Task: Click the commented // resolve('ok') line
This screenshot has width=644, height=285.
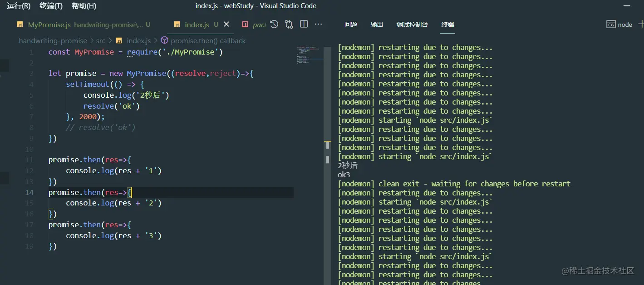Action: click(x=100, y=127)
